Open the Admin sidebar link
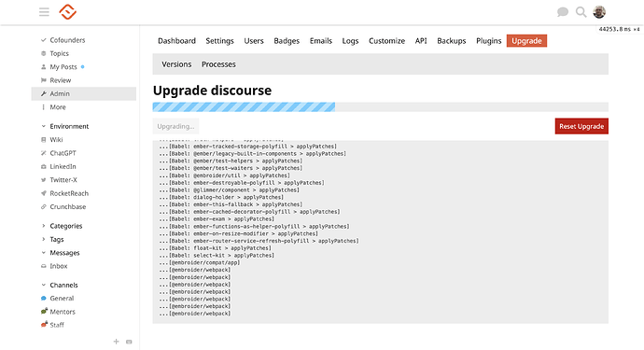Screen dimensions: 644x350 84,93
